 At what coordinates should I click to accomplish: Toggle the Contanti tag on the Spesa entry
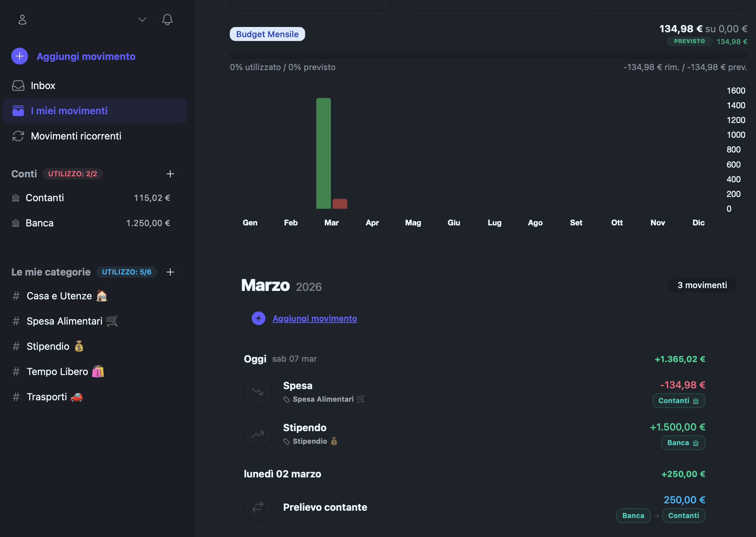(x=678, y=401)
